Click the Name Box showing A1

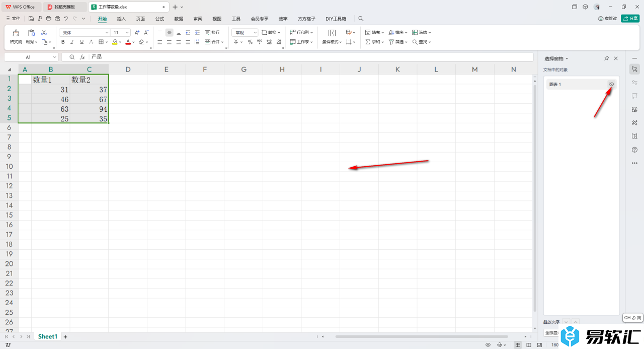pyautogui.click(x=31, y=57)
